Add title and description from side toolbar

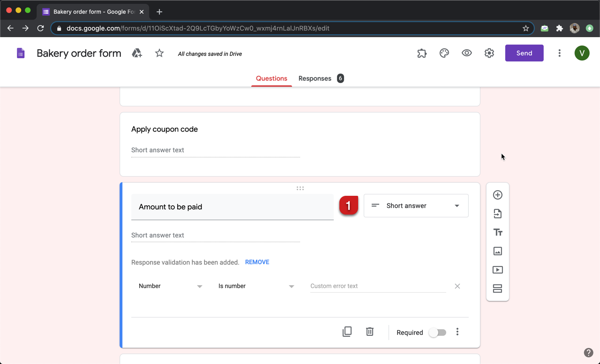(x=497, y=232)
